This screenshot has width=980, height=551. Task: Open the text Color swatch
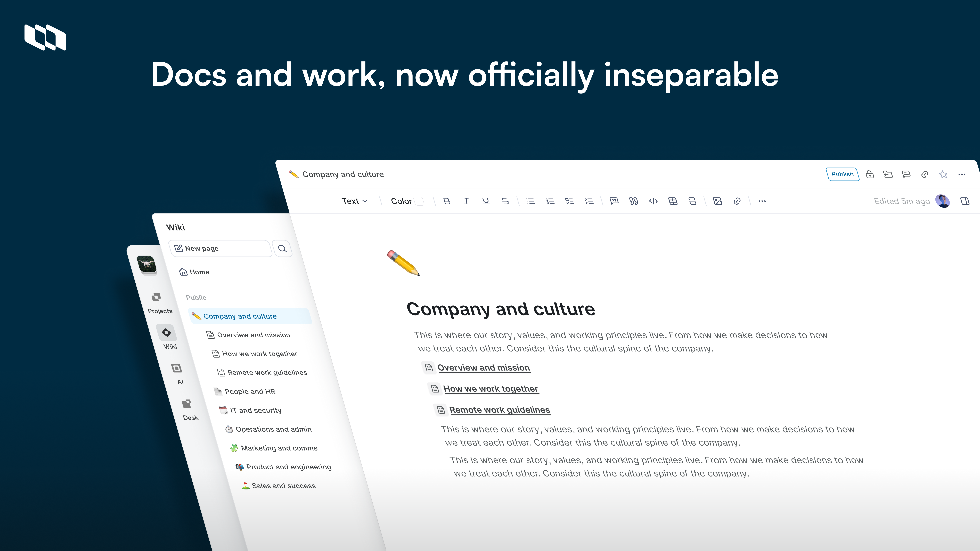[x=419, y=201]
